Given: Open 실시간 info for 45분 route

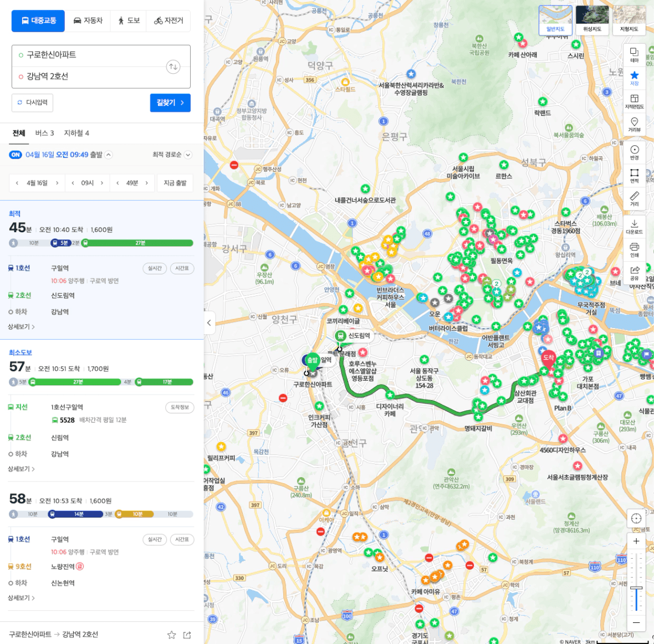Looking at the screenshot, I should [x=155, y=268].
